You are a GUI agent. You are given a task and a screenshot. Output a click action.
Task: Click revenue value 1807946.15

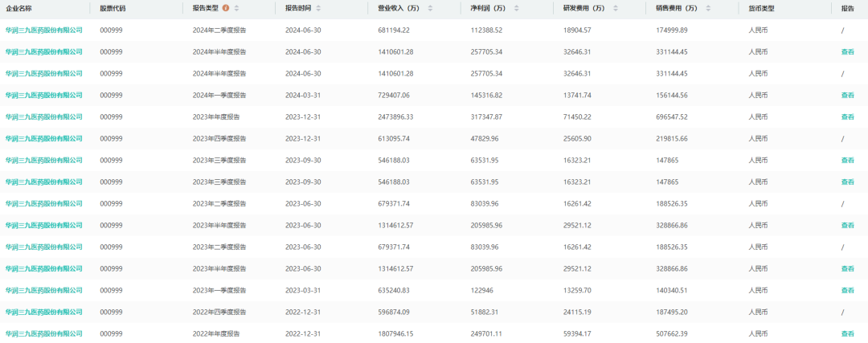(x=395, y=333)
